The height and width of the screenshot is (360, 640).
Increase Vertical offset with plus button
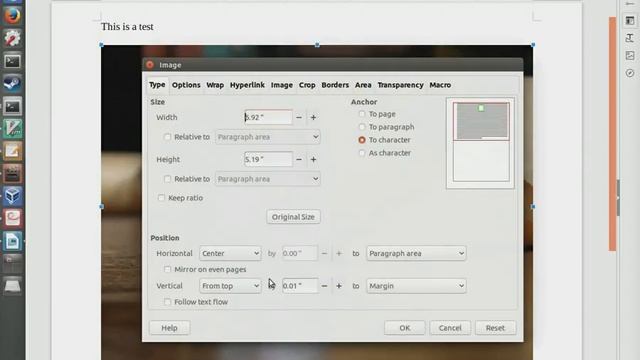point(339,286)
